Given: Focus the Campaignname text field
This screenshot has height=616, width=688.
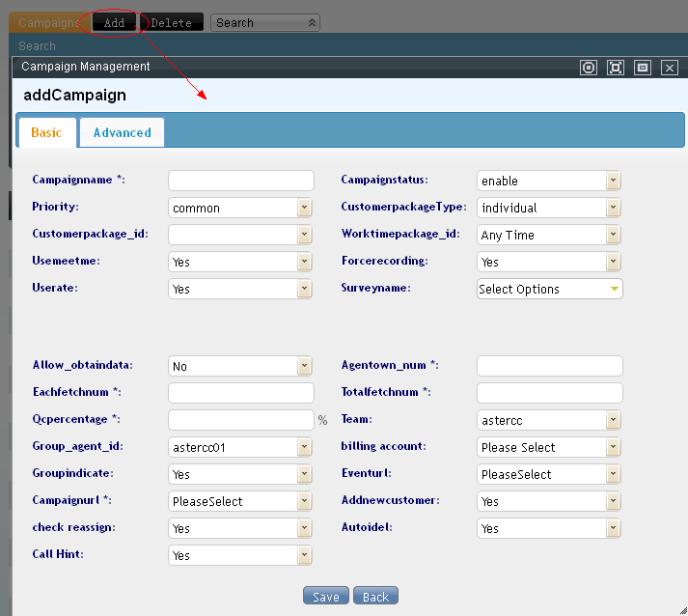Looking at the screenshot, I should (241, 181).
